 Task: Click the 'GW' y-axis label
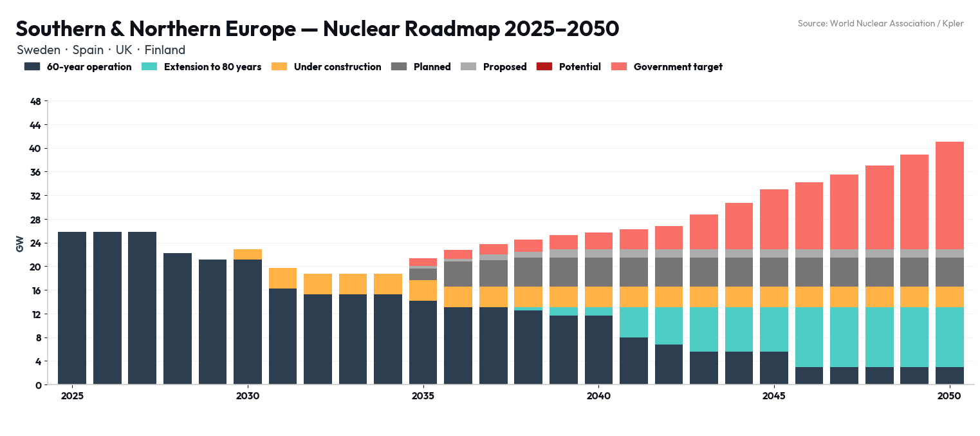pos(20,243)
